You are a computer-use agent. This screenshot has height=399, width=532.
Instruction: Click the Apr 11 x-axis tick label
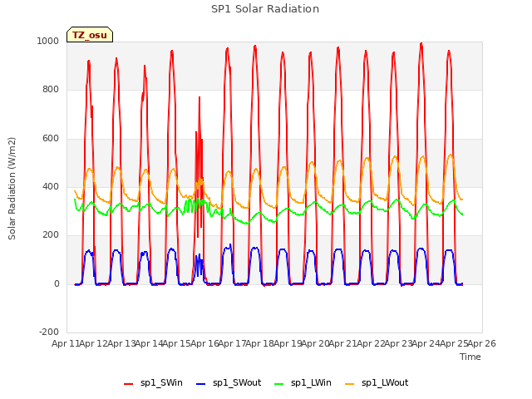coord(65,343)
